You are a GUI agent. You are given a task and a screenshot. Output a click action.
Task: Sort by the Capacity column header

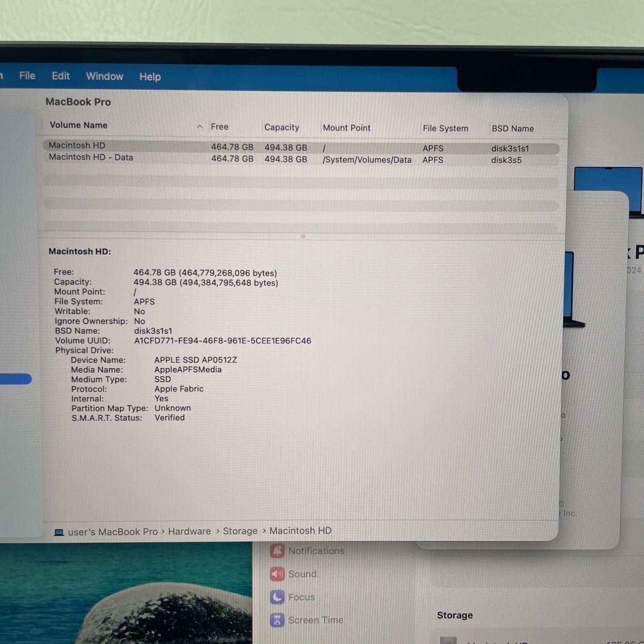(282, 127)
